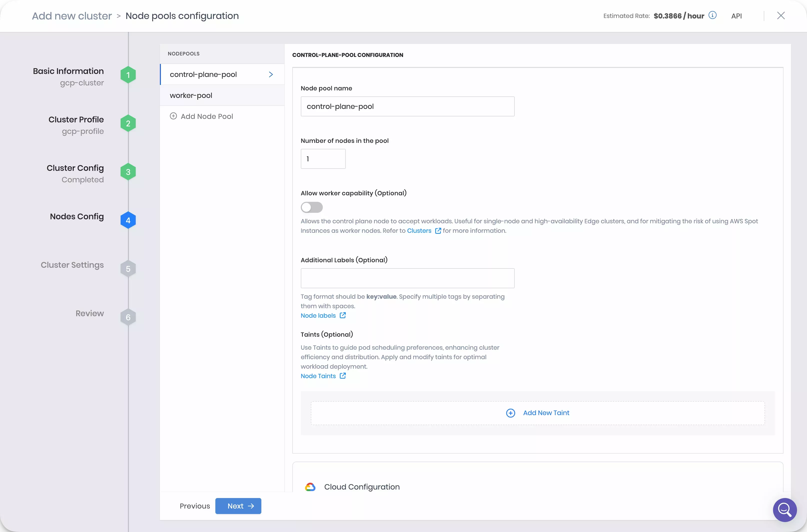Viewport: 807px width, 532px height.
Task: Click the Add Node Pool plus icon
Action: [173, 116]
